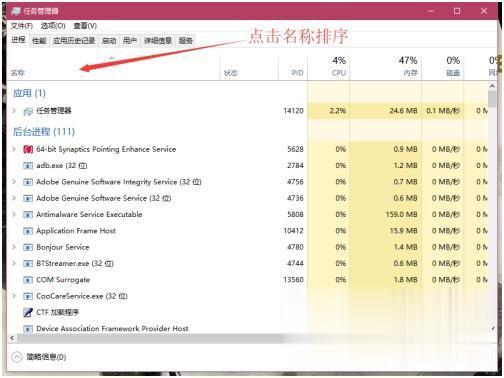504x378 pixels.
Task: Click PID 13560 cell
Action: point(293,280)
